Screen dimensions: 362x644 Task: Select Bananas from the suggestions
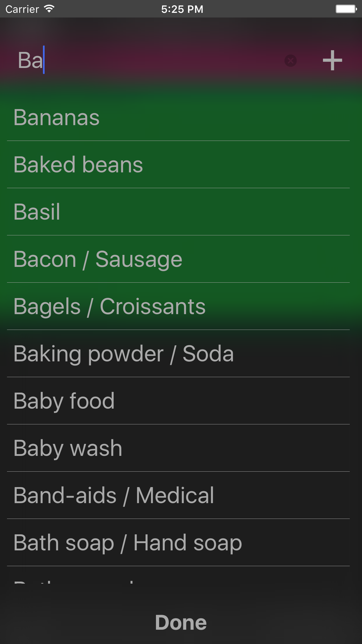(x=57, y=118)
